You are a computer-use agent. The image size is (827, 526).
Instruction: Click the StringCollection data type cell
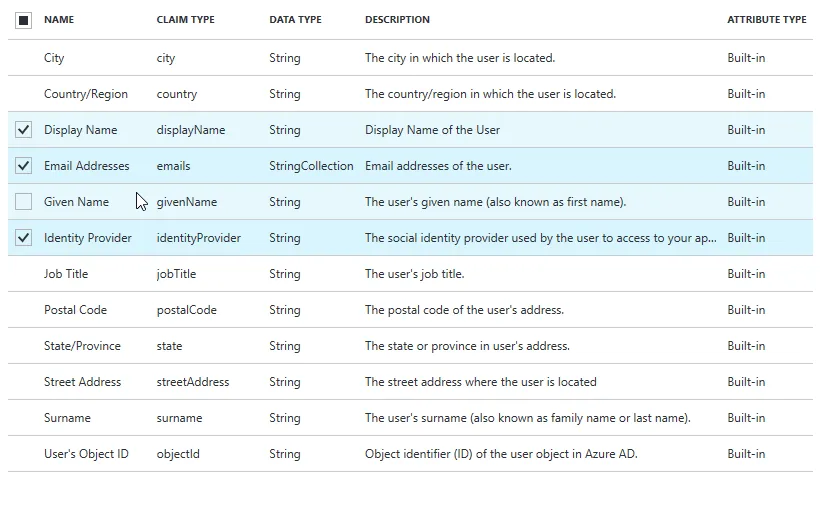coord(311,166)
